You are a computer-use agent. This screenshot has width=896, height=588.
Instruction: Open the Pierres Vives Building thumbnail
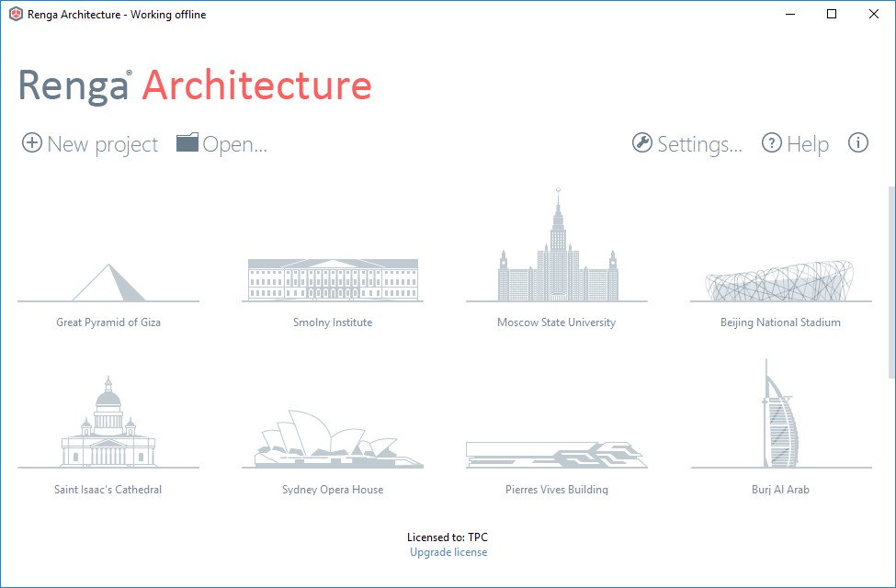(557, 455)
